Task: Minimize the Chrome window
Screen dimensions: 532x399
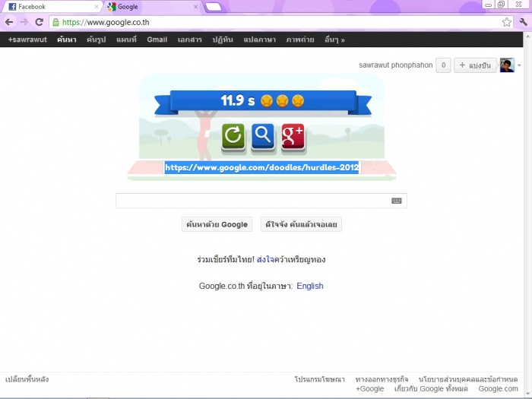Action: (x=488, y=5)
